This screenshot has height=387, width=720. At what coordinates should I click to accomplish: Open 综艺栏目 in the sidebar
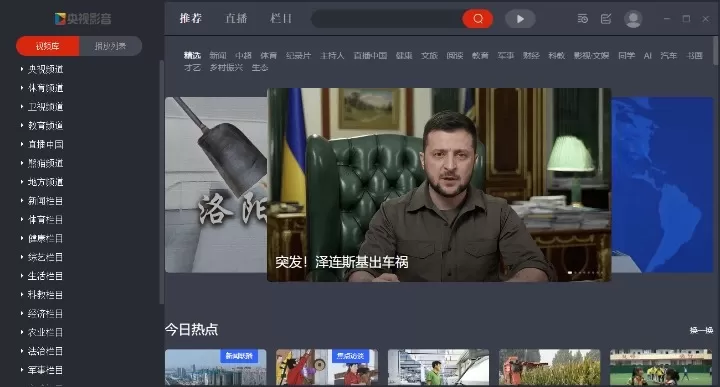pyautogui.click(x=41, y=258)
